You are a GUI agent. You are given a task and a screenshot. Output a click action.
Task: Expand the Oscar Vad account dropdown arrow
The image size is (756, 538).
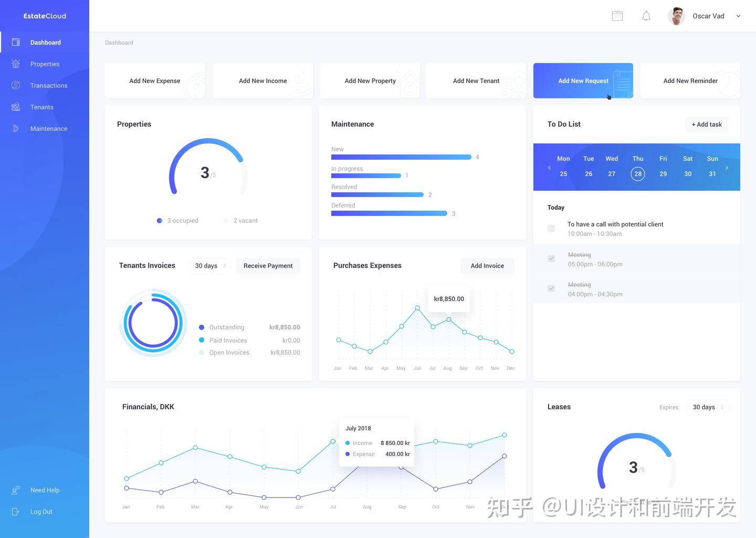pos(738,16)
